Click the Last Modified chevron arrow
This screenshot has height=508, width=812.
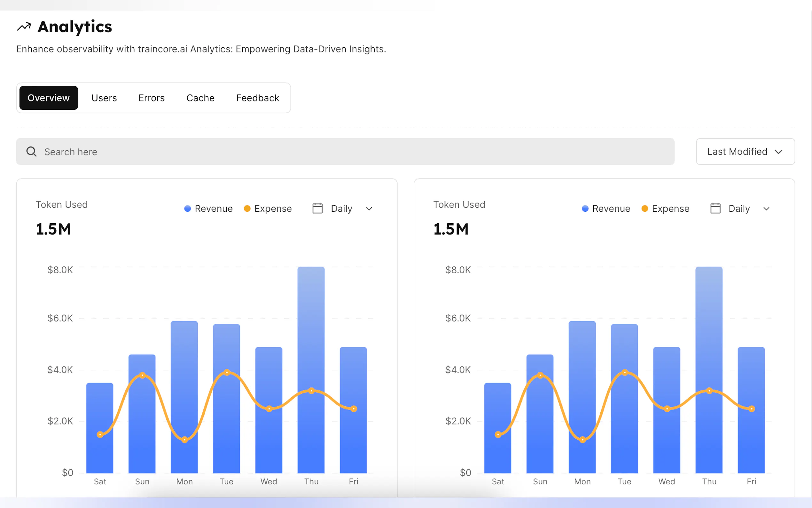778,152
